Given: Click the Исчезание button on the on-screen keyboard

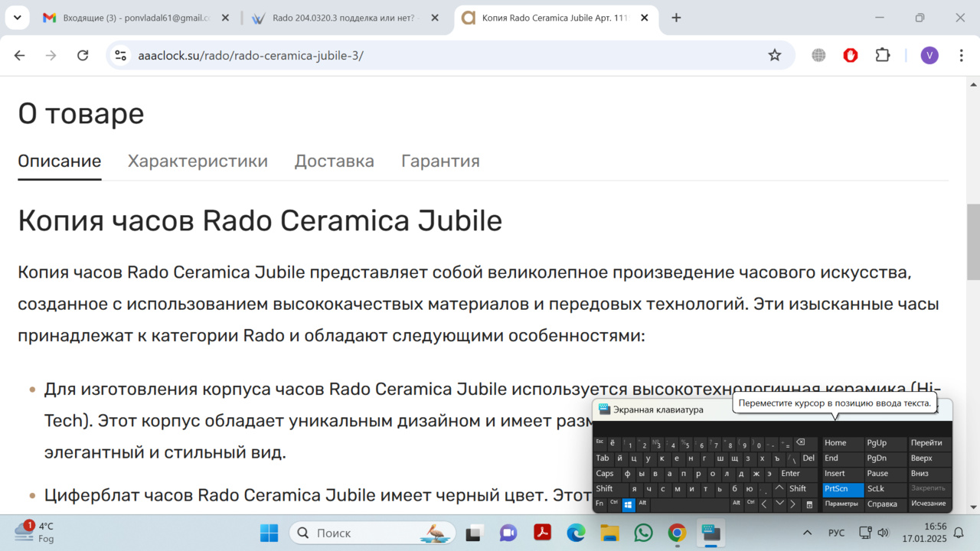Looking at the screenshot, I should click(928, 504).
